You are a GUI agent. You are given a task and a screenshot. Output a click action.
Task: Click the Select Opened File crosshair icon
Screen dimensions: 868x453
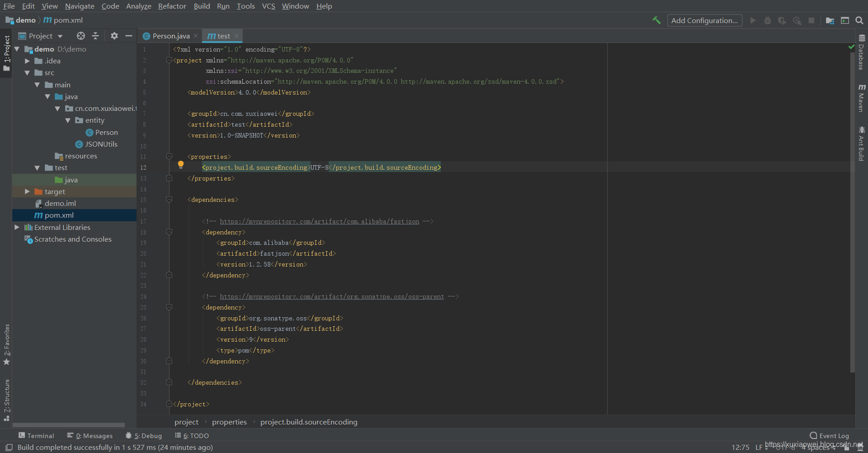pyautogui.click(x=81, y=36)
